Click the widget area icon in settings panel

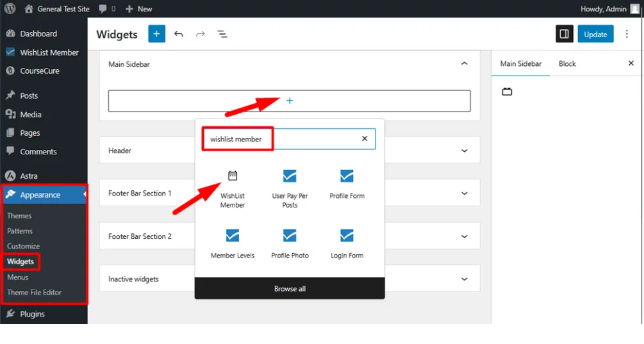[x=507, y=92]
